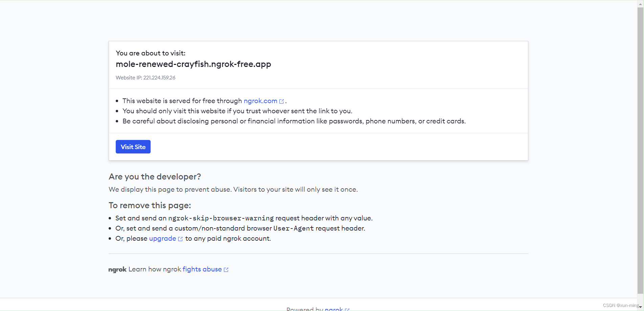Click the 'To remove this page:' heading

[150, 206]
